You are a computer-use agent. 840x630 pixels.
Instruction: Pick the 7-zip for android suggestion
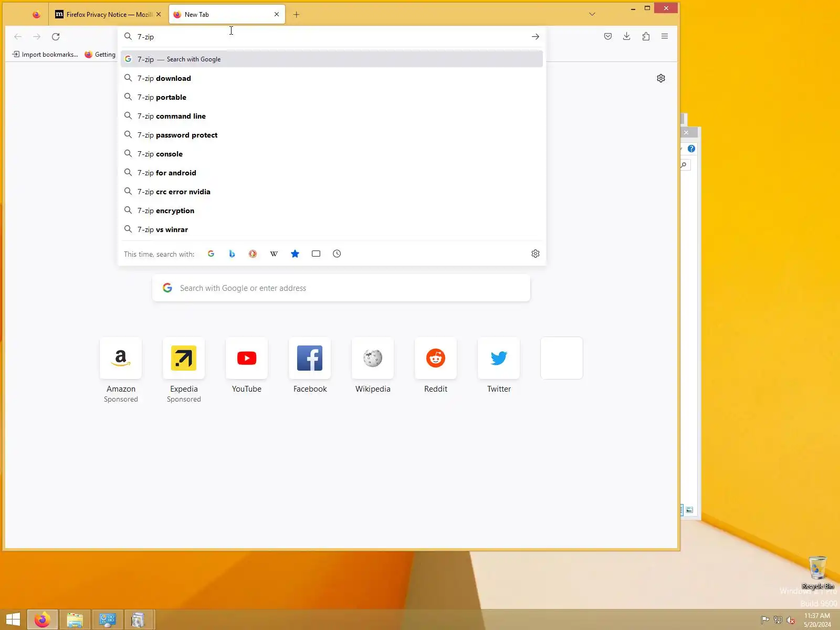(332, 173)
